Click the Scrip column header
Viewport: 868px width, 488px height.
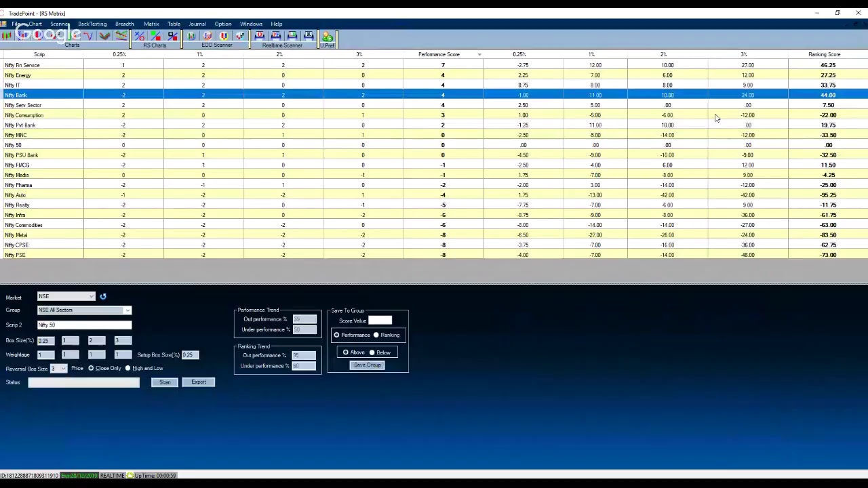(x=39, y=54)
